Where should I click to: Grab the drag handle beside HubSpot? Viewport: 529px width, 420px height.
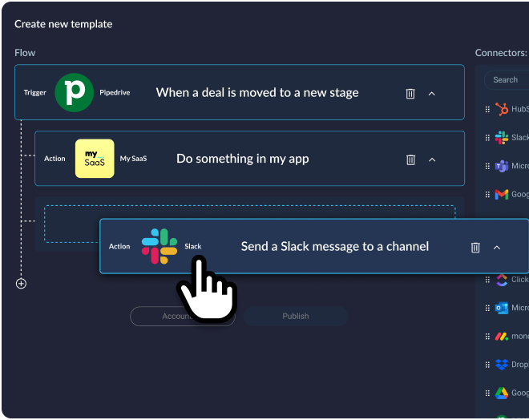(x=487, y=109)
